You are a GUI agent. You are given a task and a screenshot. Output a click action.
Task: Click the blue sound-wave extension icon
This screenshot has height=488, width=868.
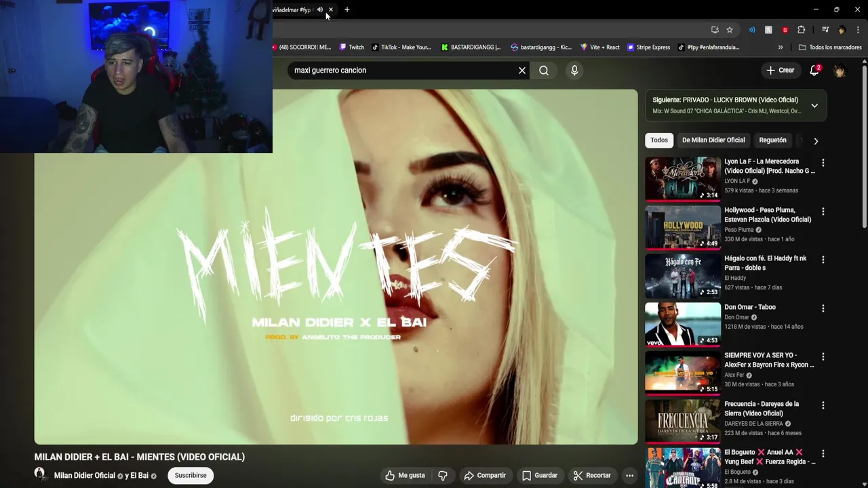pos(752,30)
